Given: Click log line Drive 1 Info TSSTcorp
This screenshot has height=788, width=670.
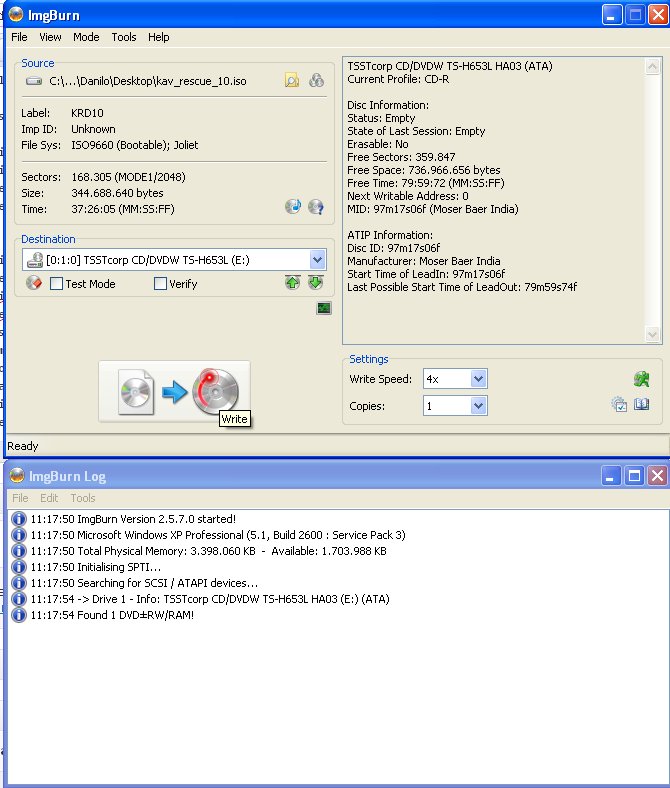Looking at the screenshot, I should click(210, 599).
